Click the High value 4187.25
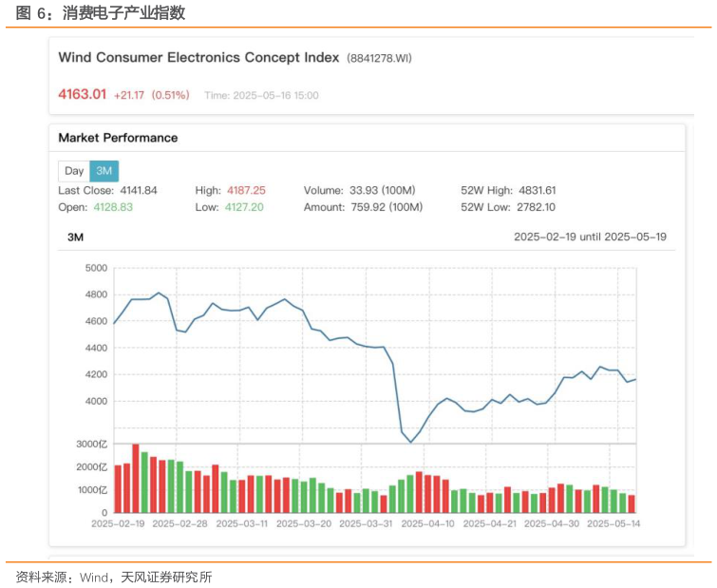 (246, 190)
